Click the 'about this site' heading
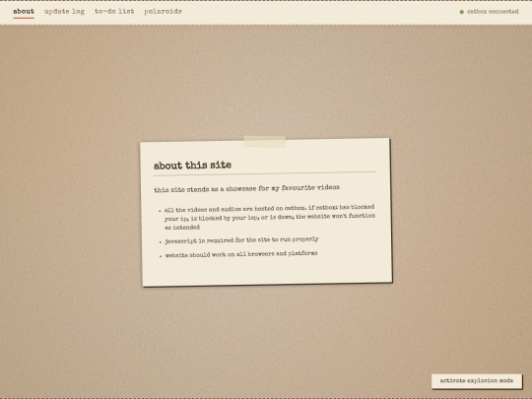Viewport: 532px width, 399px height. point(192,166)
